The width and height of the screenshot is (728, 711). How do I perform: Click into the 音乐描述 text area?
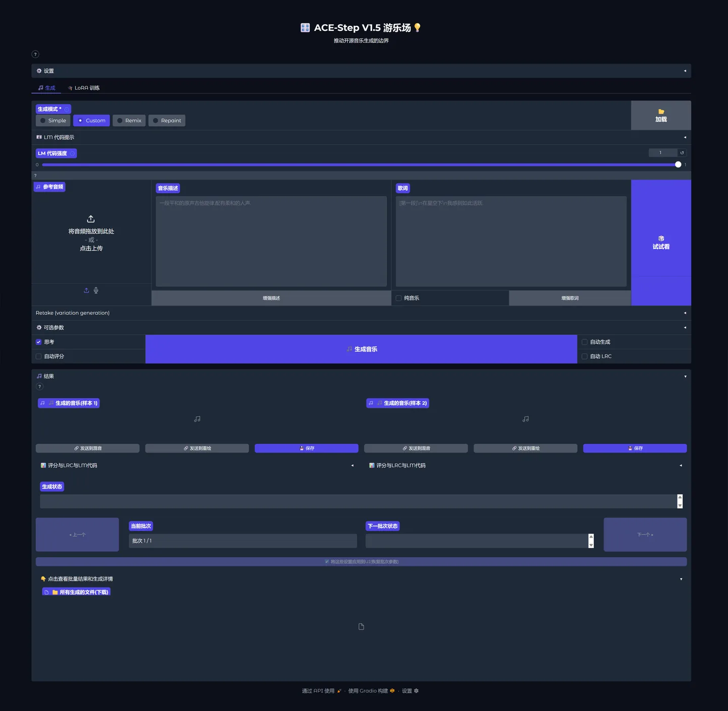(x=271, y=242)
